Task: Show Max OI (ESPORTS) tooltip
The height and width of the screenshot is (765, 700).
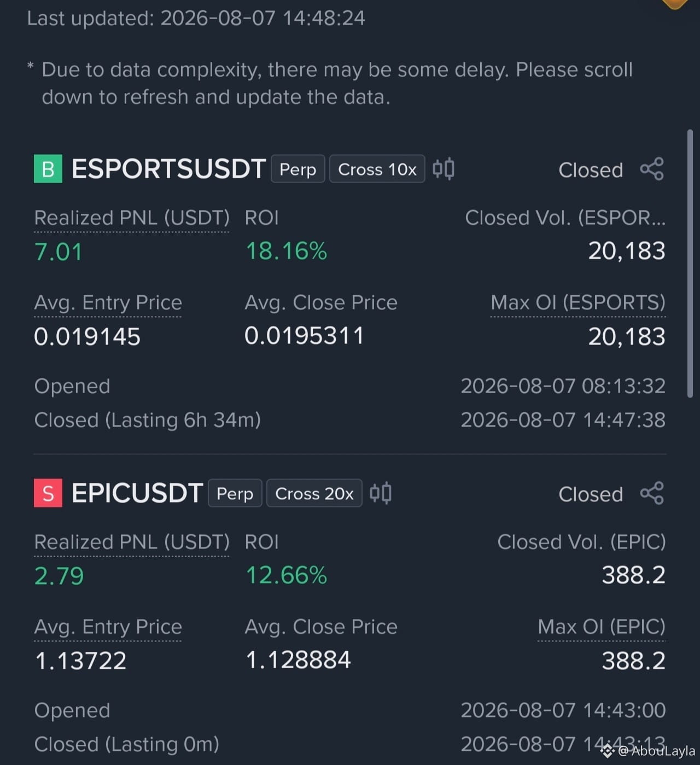Action: tap(578, 303)
